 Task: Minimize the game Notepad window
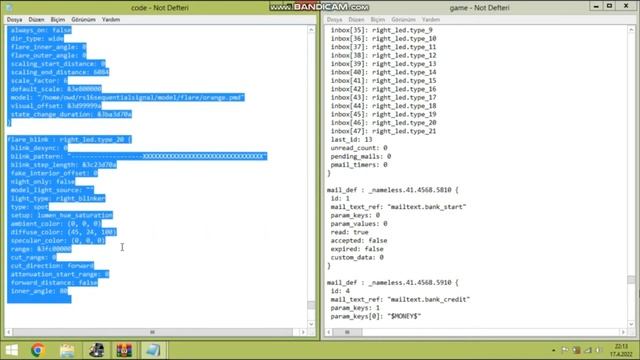[596, 6]
